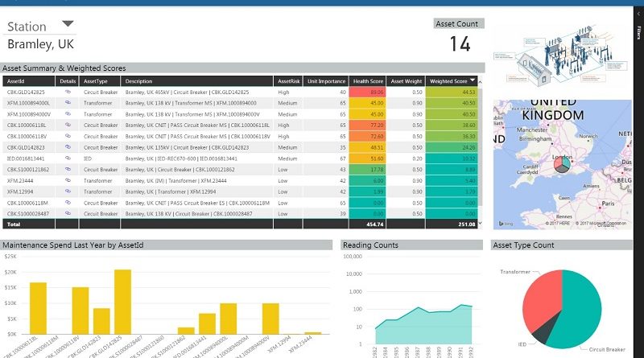Click details icon in XFM.12994 row

coord(68,192)
